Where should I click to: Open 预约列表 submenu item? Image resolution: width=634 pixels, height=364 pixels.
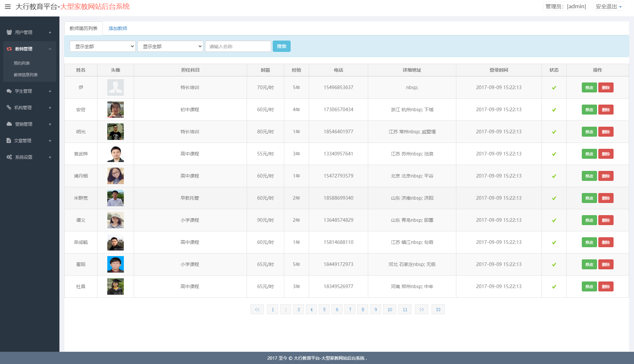coord(22,63)
